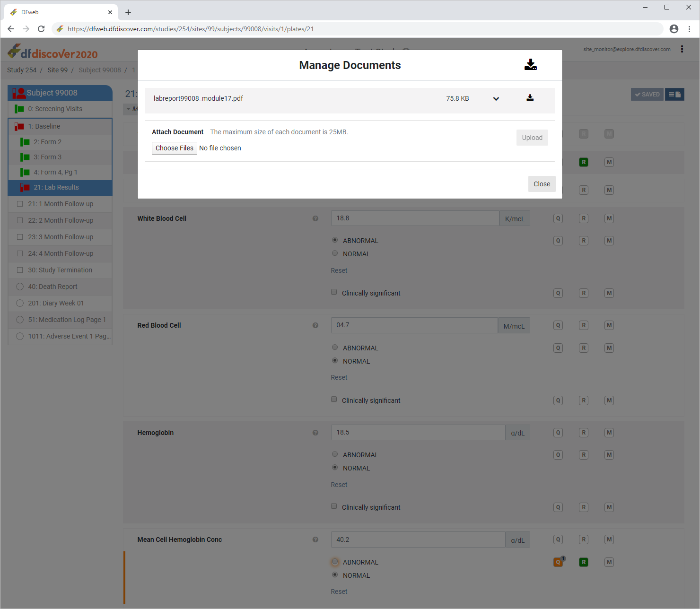Open Chrome browser options menu
Viewport: 700px width, 609px height.
(690, 29)
